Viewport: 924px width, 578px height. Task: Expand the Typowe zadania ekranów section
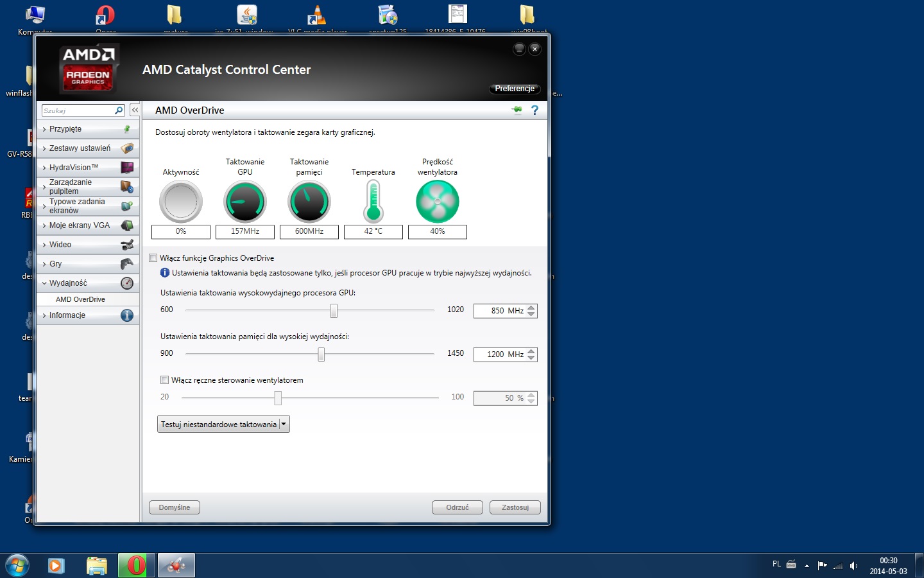(x=44, y=206)
